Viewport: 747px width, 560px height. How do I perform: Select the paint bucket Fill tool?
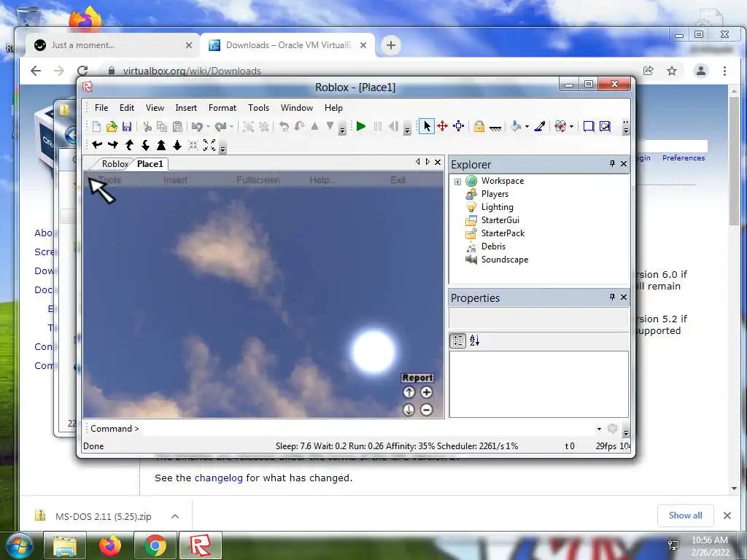[516, 126]
